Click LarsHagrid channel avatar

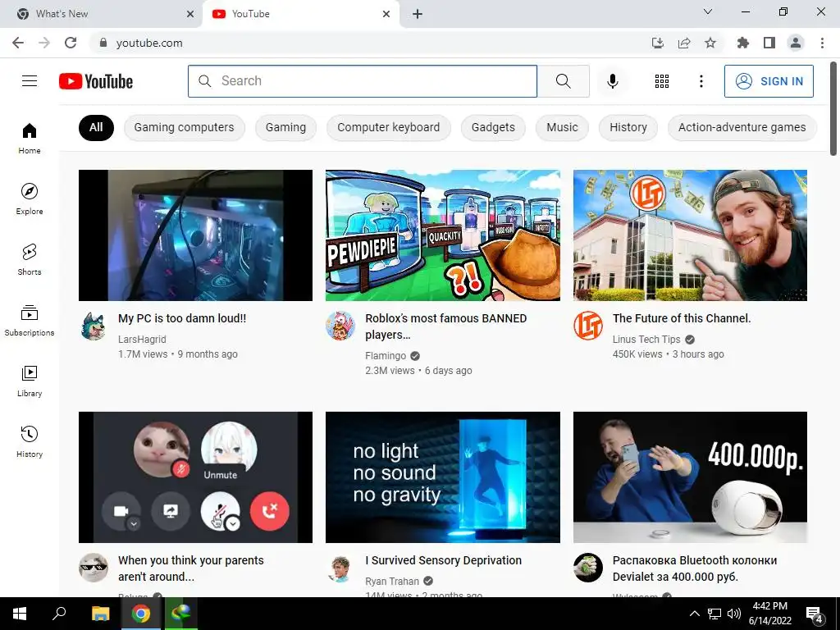94,326
